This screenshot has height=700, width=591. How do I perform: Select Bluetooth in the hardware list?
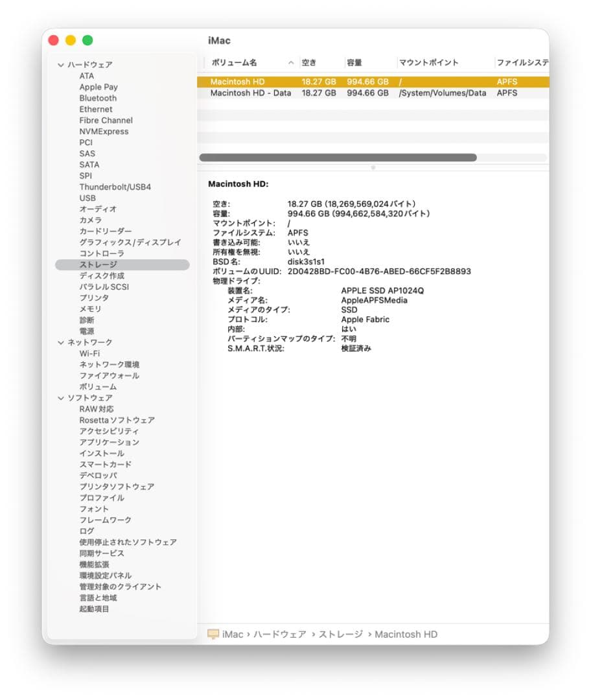tap(97, 98)
